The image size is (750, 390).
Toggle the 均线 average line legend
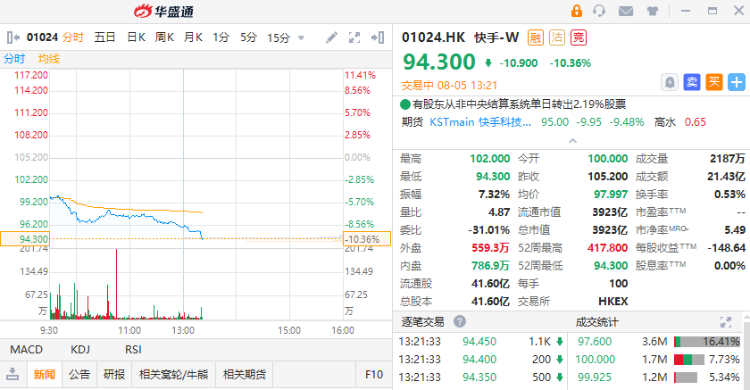point(49,59)
